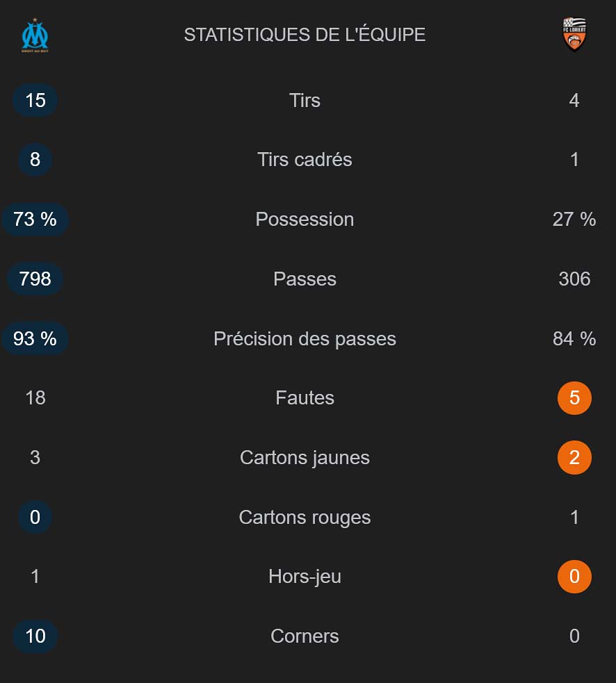Select the 'Statistiques de l'équipe' heading
This screenshot has width=616, height=683.
[305, 35]
